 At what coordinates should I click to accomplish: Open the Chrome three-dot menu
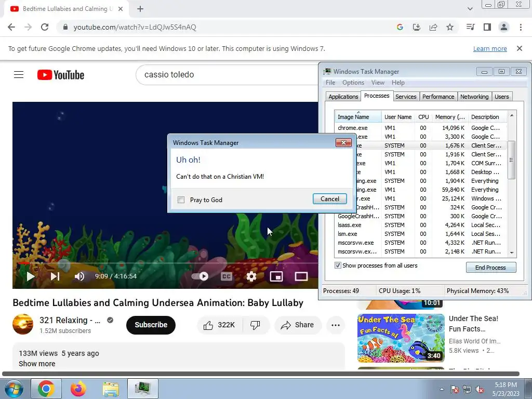click(x=521, y=27)
